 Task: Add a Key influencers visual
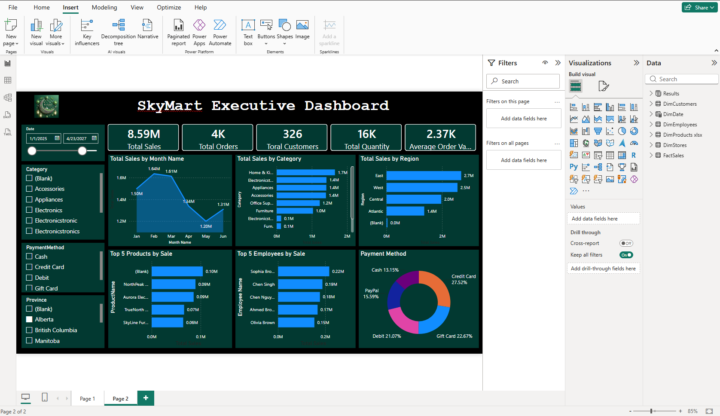pos(87,32)
